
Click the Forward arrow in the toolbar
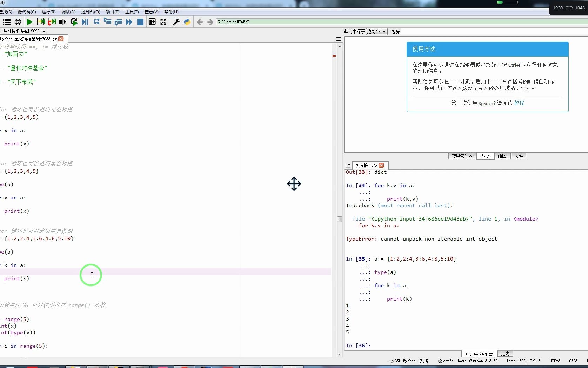click(x=210, y=22)
